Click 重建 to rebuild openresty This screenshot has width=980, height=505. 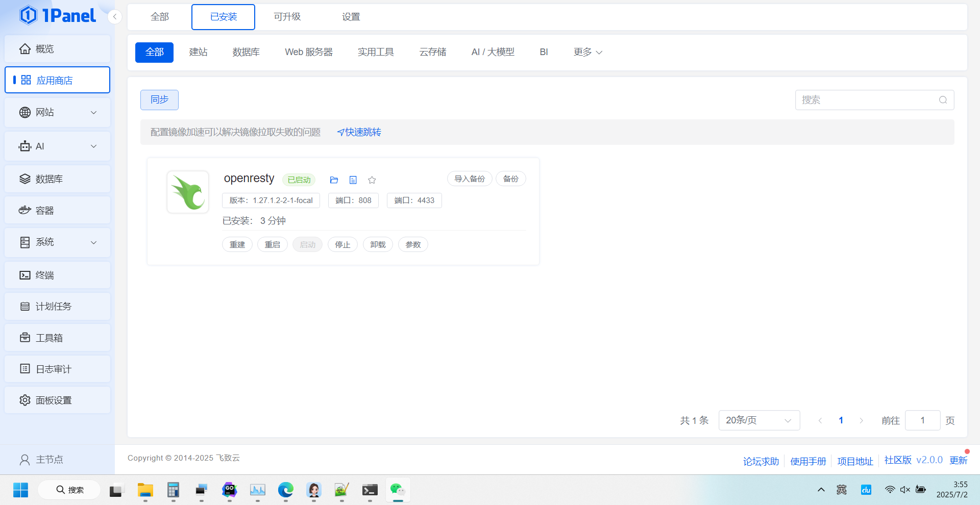(x=237, y=245)
